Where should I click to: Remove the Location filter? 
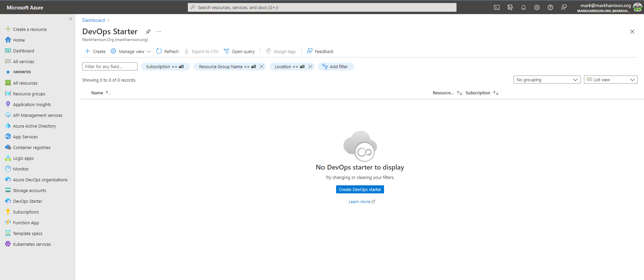click(310, 66)
